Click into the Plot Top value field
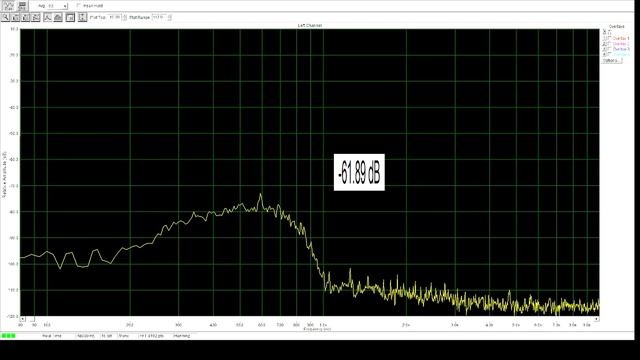Screen dimensions: 640x360 pyautogui.click(x=114, y=17)
